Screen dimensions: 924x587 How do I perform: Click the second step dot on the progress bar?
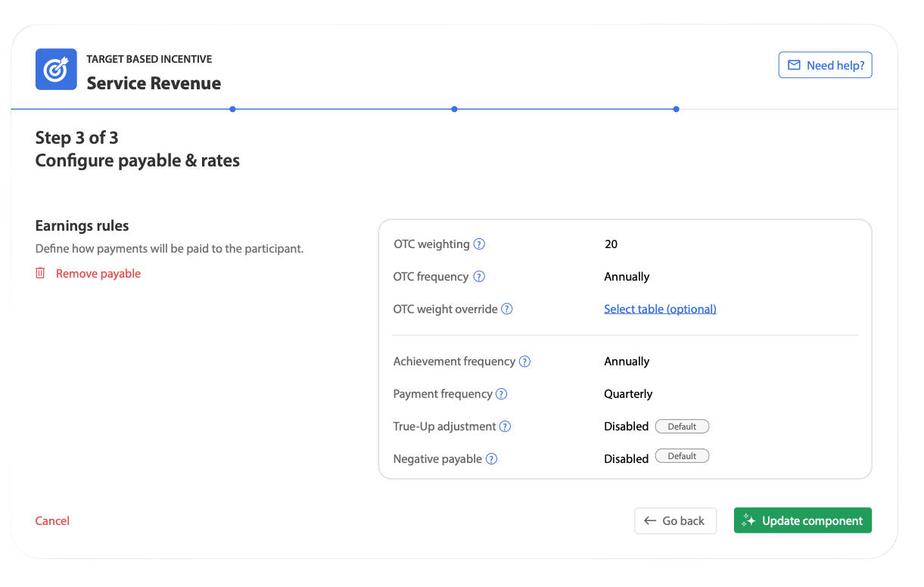click(454, 109)
